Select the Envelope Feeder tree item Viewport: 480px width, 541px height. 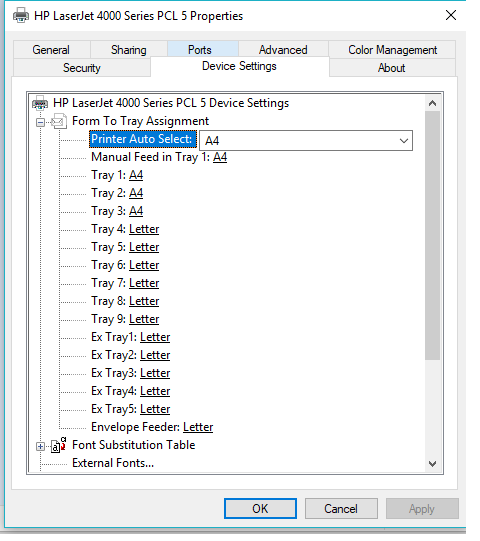152,427
